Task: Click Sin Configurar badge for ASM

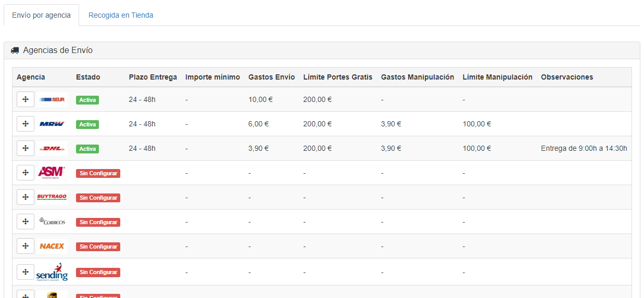Action: [x=98, y=173]
